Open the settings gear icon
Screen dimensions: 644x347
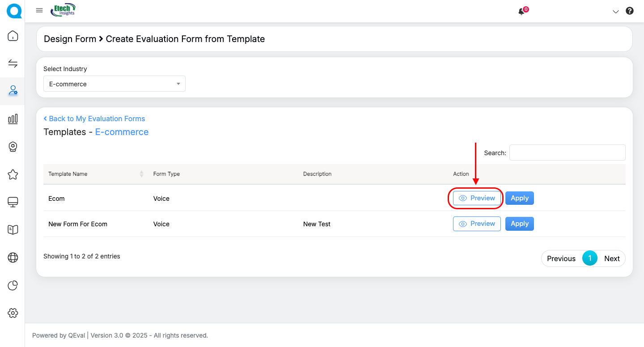coord(13,313)
